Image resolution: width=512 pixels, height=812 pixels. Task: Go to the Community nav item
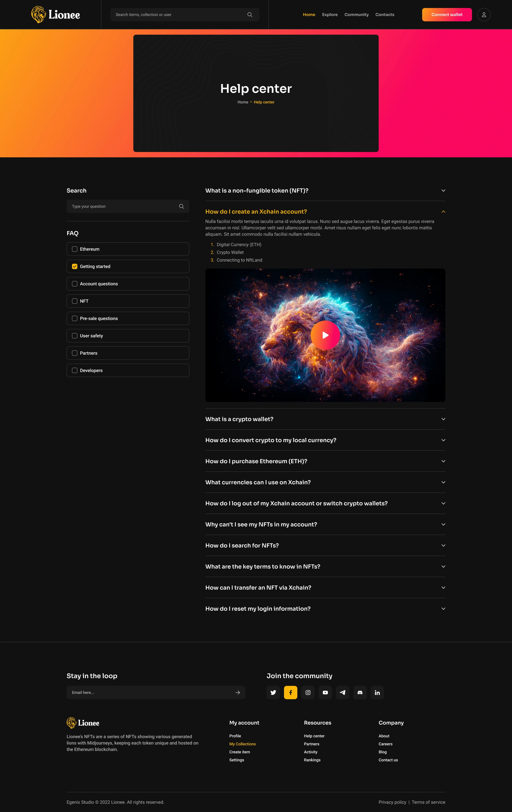[x=356, y=14]
